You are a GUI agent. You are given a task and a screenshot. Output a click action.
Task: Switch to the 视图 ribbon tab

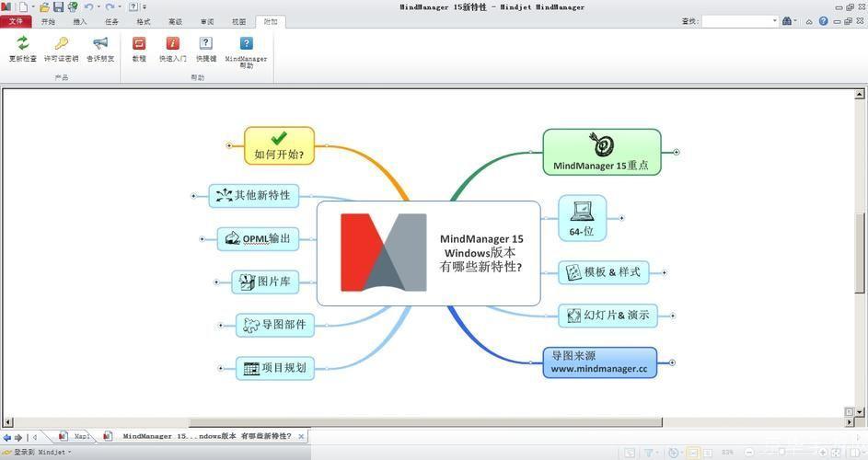coord(238,21)
